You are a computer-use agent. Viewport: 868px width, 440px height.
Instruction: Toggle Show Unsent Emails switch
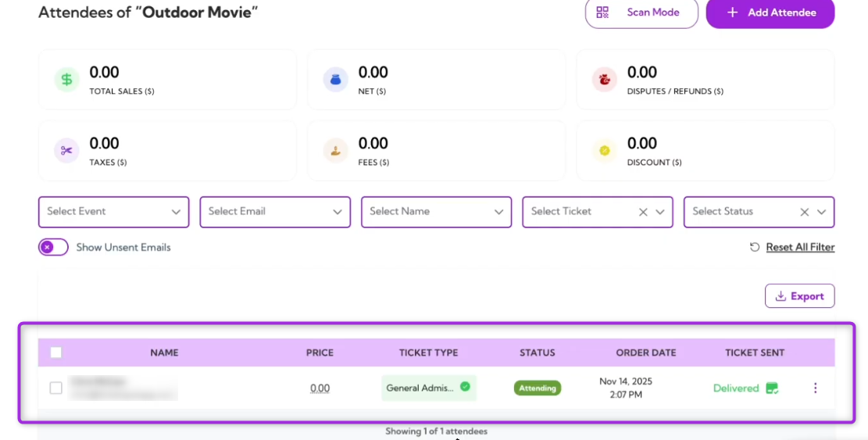tap(53, 248)
